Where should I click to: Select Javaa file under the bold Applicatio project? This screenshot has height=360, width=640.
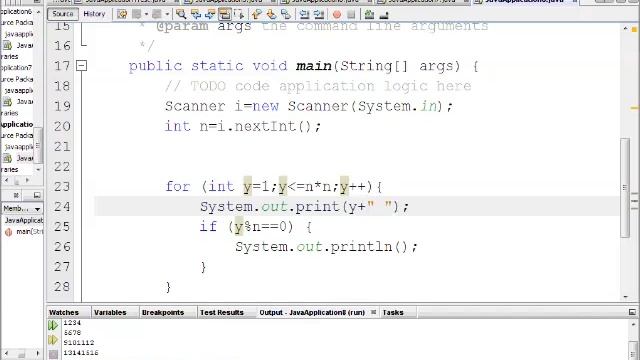(18, 158)
